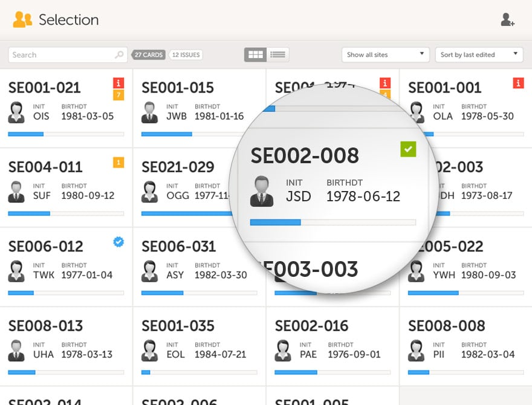Click the 12 ISSUES filter tag

click(186, 54)
